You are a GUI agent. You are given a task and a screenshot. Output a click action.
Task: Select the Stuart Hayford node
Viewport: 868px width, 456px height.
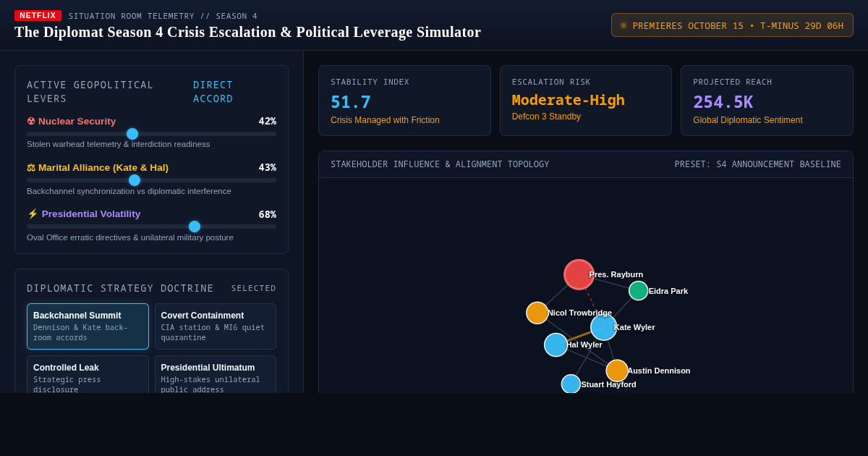tap(571, 384)
